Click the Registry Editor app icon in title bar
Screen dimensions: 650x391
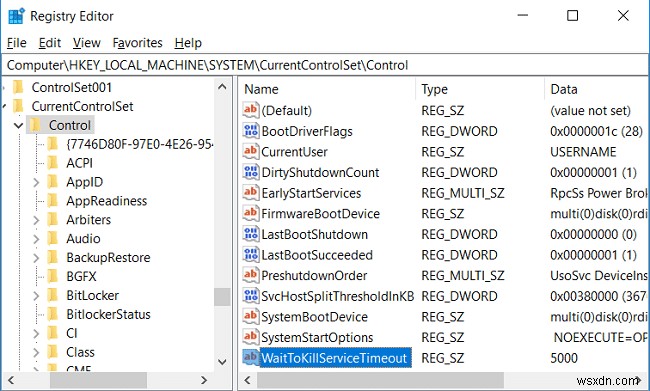tap(16, 16)
